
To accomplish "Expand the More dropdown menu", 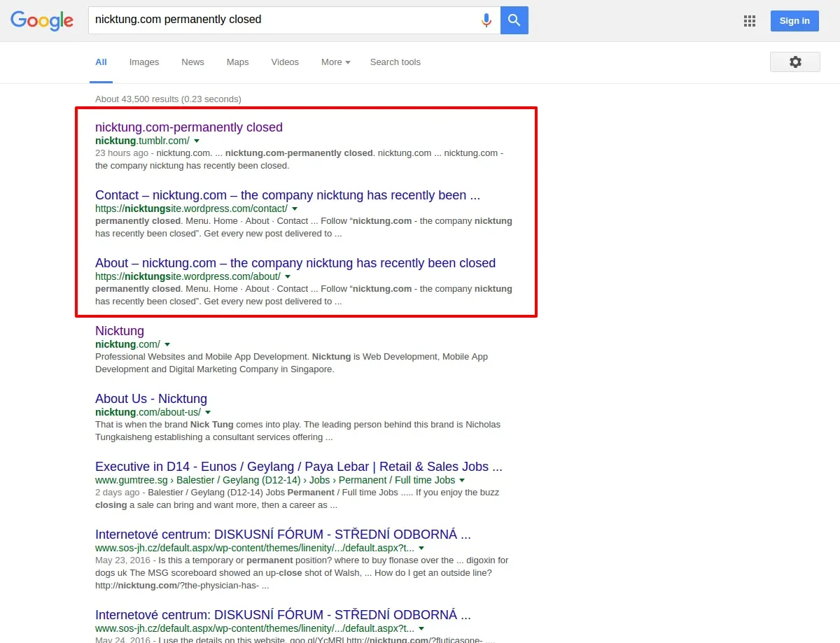I will (x=336, y=62).
